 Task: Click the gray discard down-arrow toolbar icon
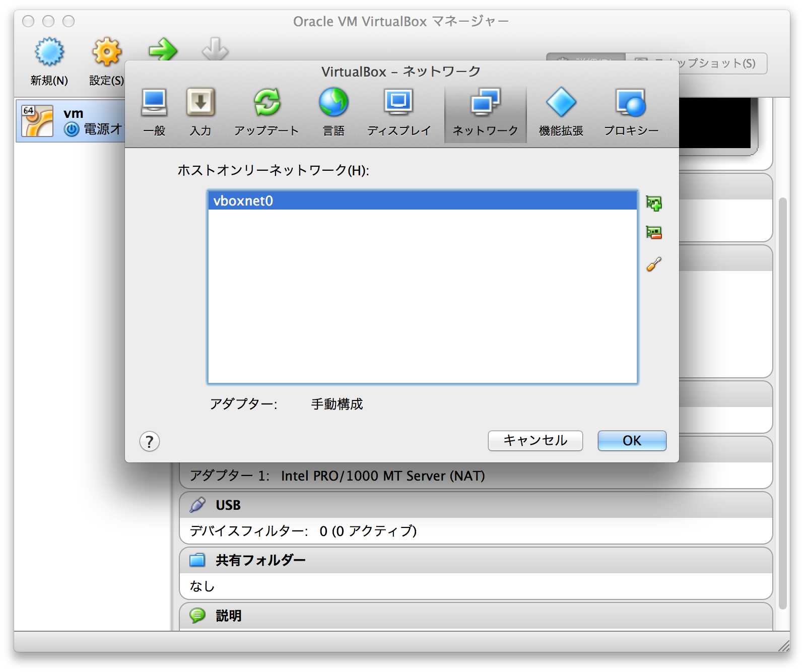coord(215,49)
